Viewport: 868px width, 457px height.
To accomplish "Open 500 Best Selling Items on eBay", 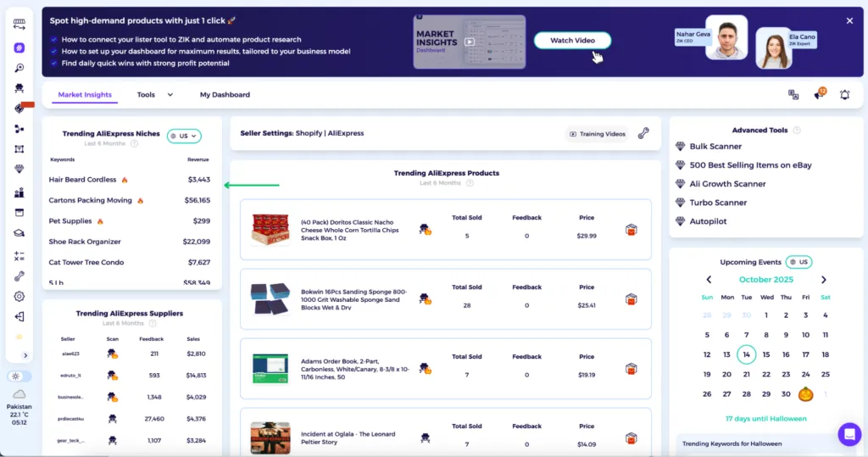I will [751, 165].
